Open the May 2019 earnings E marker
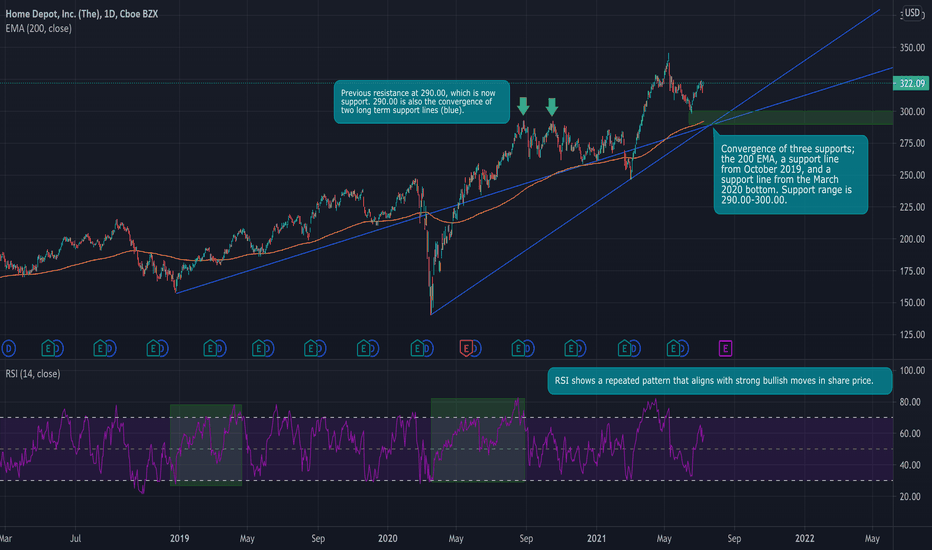Viewport: 932px width, 550px height. point(259,348)
